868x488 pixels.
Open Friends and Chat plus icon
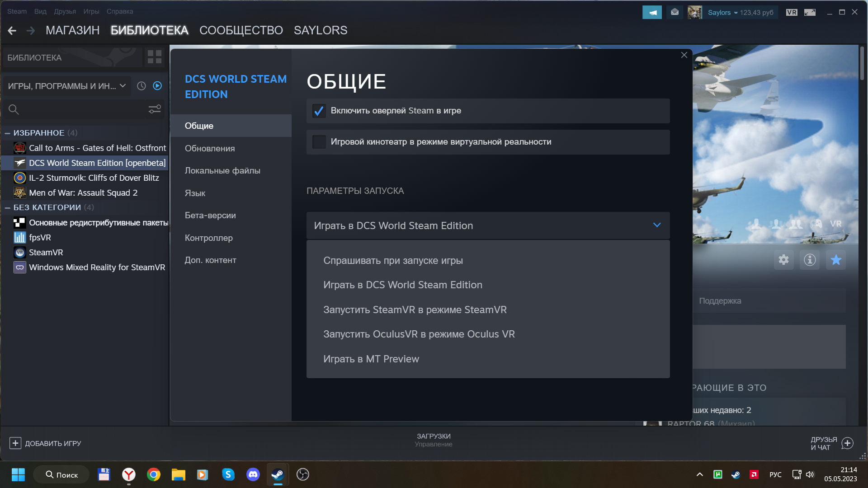coord(848,443)
